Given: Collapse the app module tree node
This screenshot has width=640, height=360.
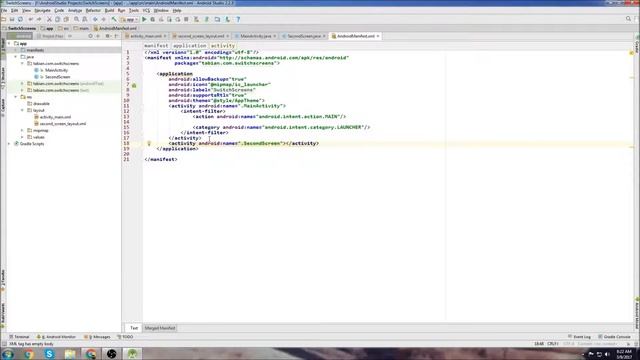Looking at the screenshot, I should [x=9, y=43].
